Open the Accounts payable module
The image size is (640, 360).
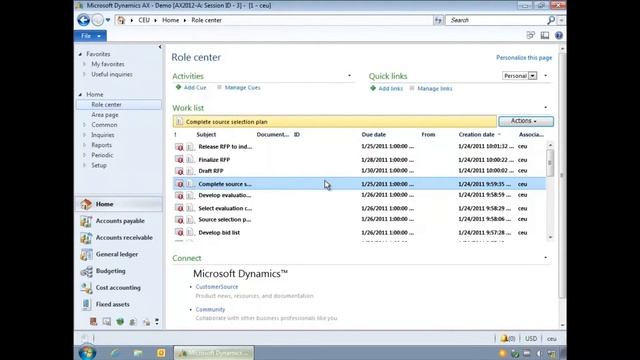(118, 221)
